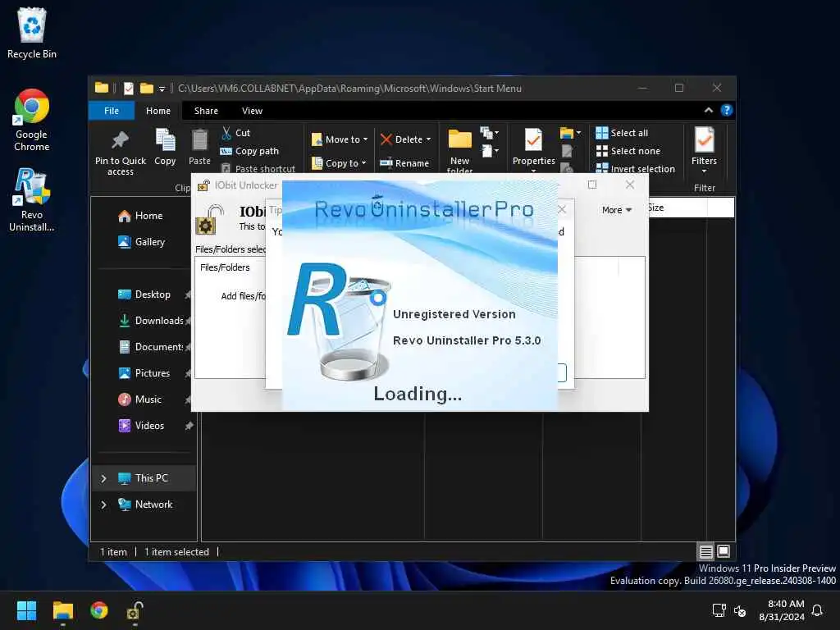This screenshot has width=840, height=630.
Task: Open the notification bell in the tray
Action: [x=817, y=610]
